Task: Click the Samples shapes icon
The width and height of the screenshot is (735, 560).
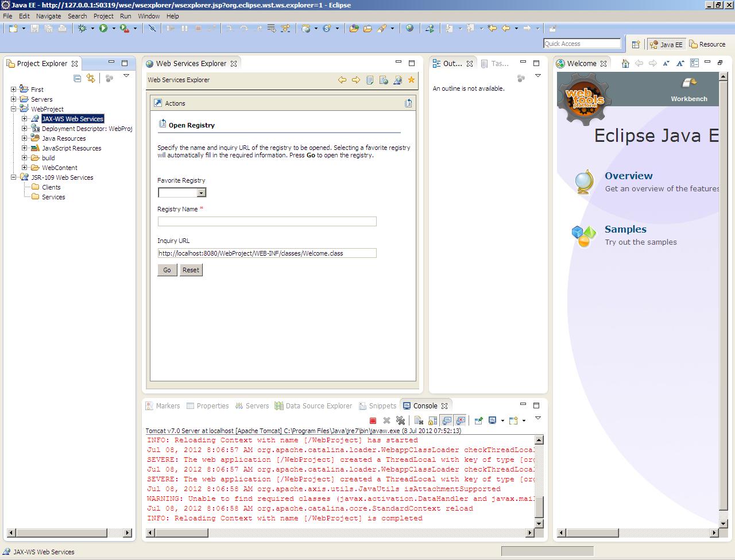Action: click(x=584, y=235)
